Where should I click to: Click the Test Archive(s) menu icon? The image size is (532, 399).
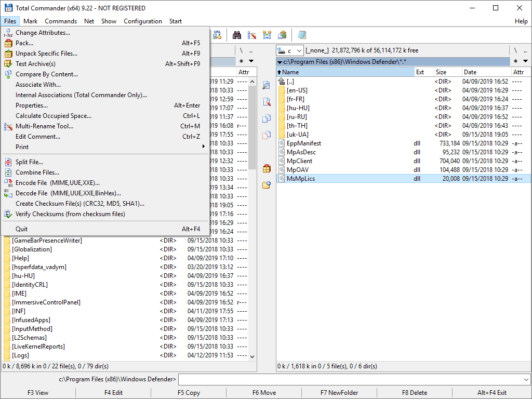point(8,64)
